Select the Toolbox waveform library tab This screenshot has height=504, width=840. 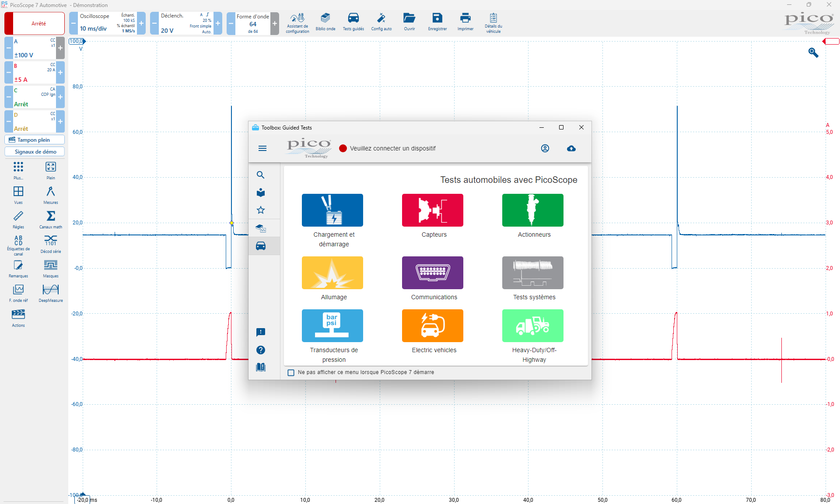pos(261,228)
